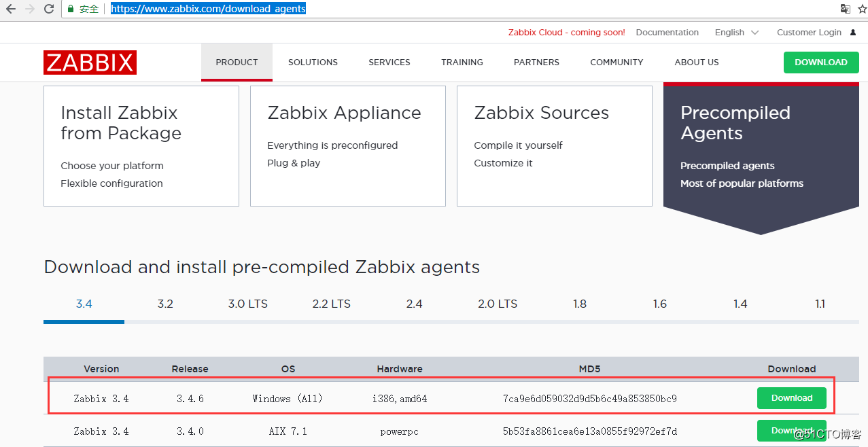Select the Zabbix Appliance card
This screenshot has height=447, width=868.
click(x=348, y=145)
